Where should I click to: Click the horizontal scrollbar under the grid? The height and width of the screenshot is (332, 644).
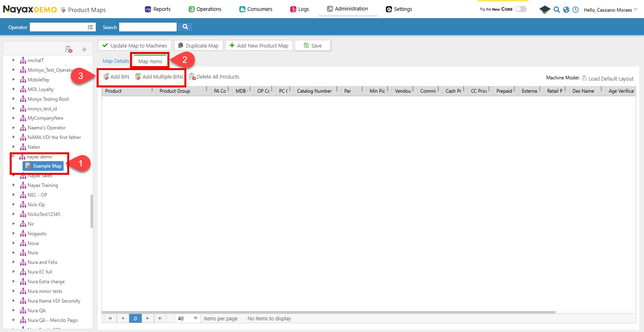(328, 312)
